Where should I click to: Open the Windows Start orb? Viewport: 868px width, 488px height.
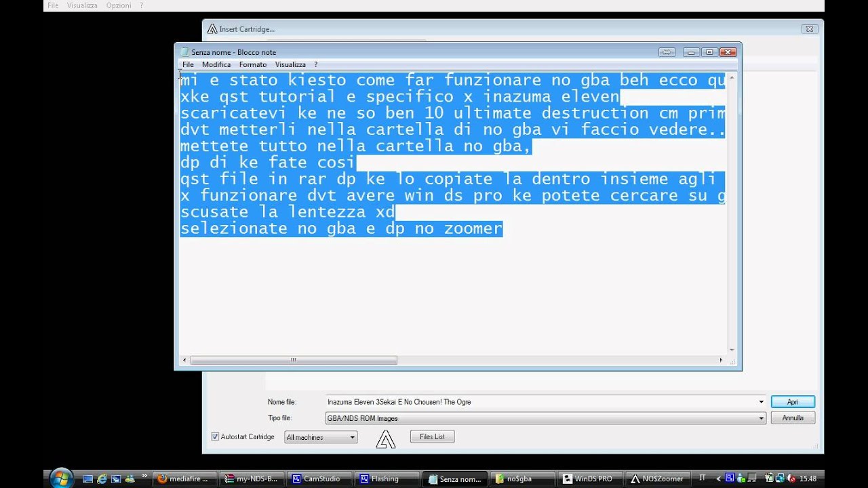coord(61,478)
